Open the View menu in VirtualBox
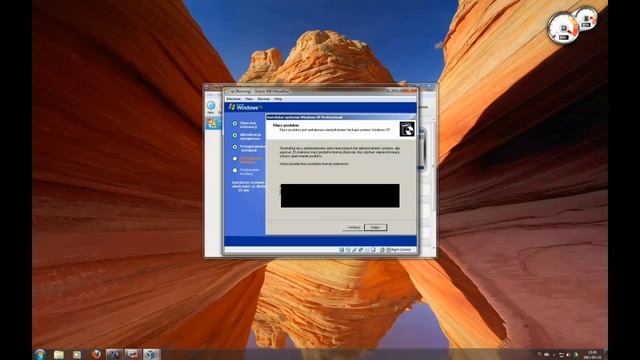The height and width of the screenshot is (360, 640). [249, 99]
